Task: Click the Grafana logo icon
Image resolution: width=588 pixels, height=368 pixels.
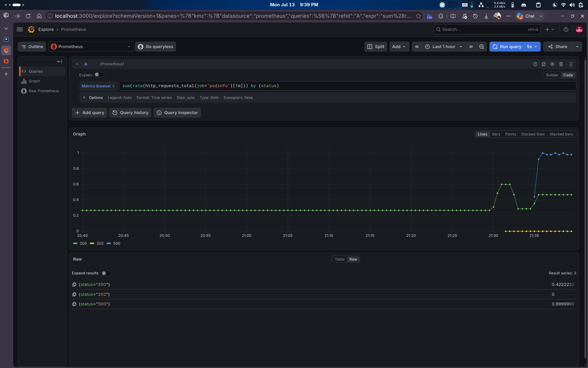Action: (31, 29)
